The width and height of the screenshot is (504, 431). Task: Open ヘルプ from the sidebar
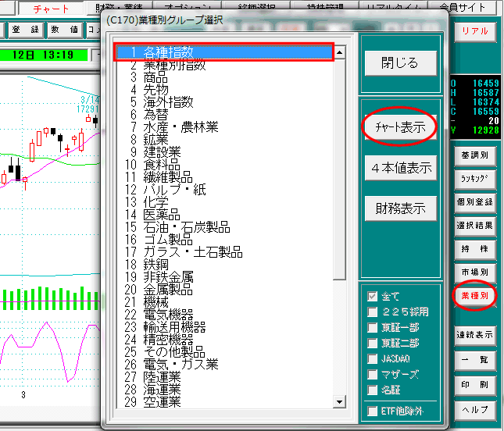point(475,410)
